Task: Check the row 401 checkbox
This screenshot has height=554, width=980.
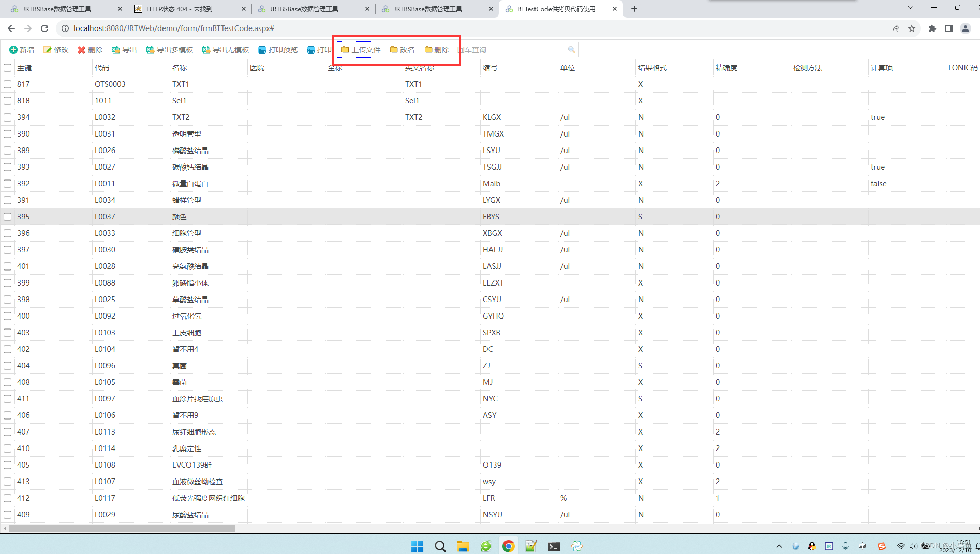Action: [x=8, y=266]
